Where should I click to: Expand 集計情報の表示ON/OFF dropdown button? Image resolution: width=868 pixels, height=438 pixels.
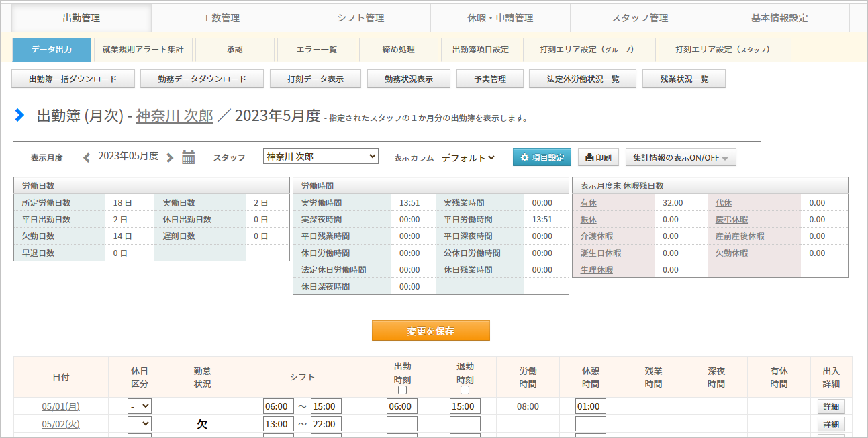681,158
